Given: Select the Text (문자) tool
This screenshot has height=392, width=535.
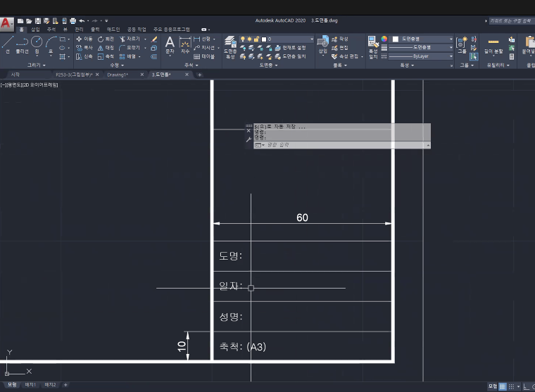Looking at the screenshot, I should click(170, 45).
